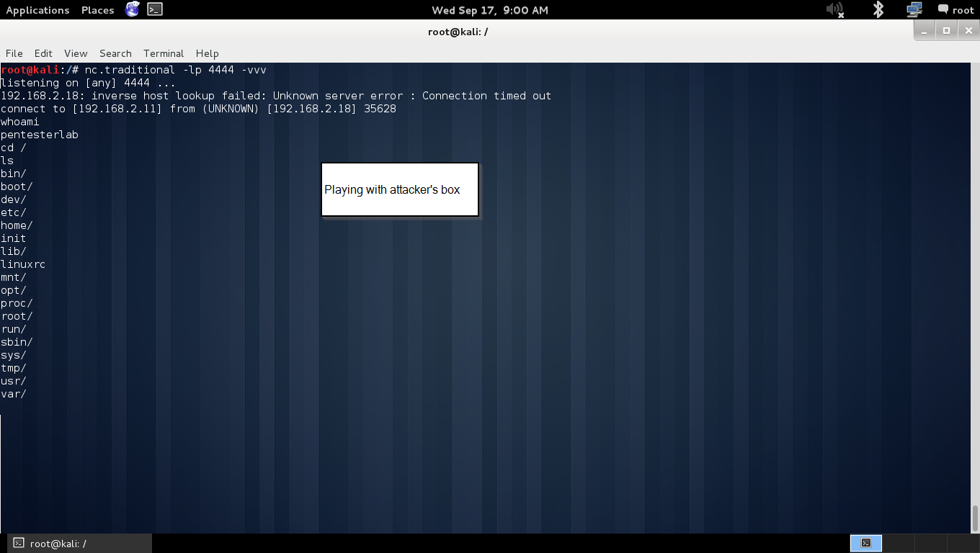This screenshot has width=980, height=553.
Task: Click the 'var/' directory entry
Action: [14, 394]
